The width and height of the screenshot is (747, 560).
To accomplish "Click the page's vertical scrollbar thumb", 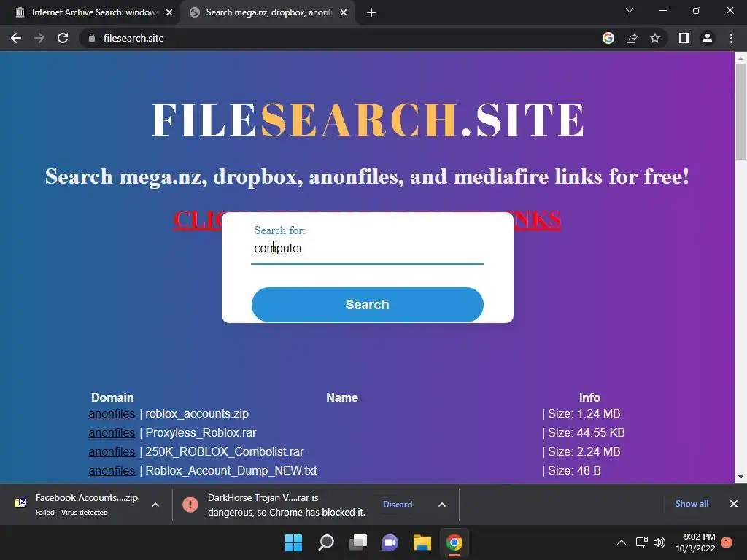I will point(740,112).
